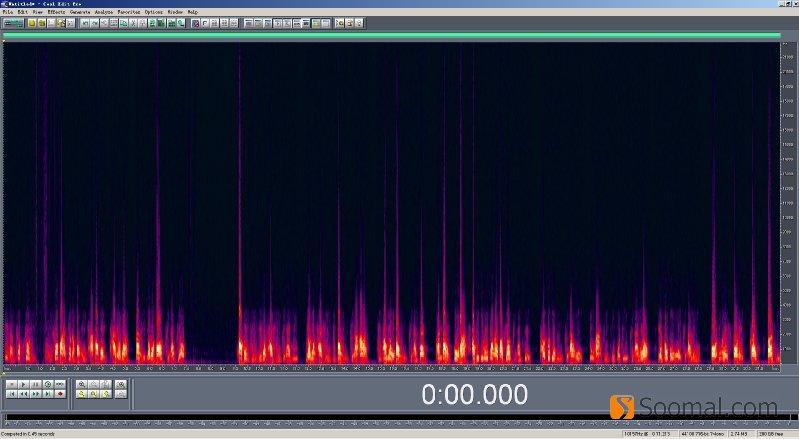Jump to beginning with Go to Start button

(11, 394)
